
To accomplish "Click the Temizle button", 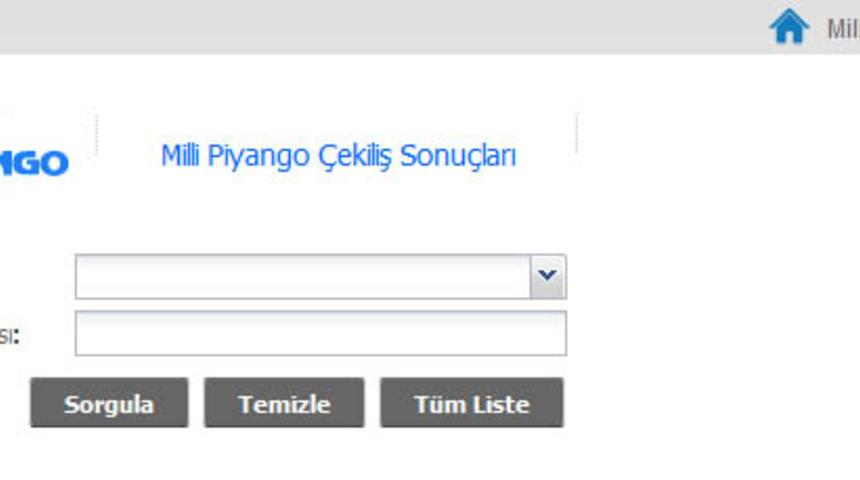I will (284, 402).
